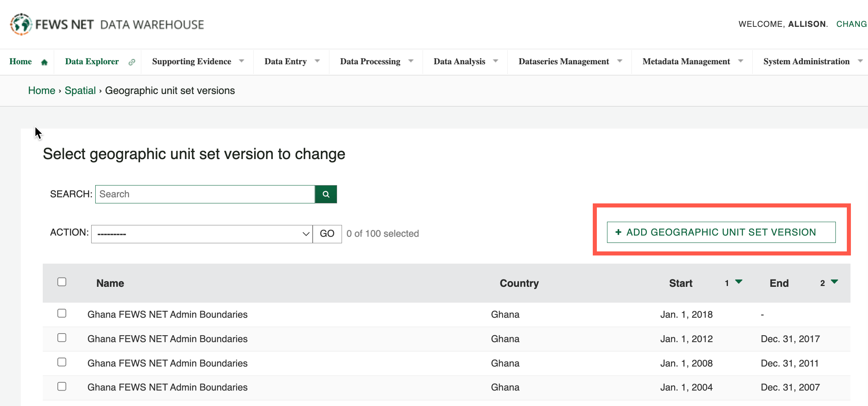Focus the Search text field
868x406 pixels.
pyautogui.click(x=205, y=194)
